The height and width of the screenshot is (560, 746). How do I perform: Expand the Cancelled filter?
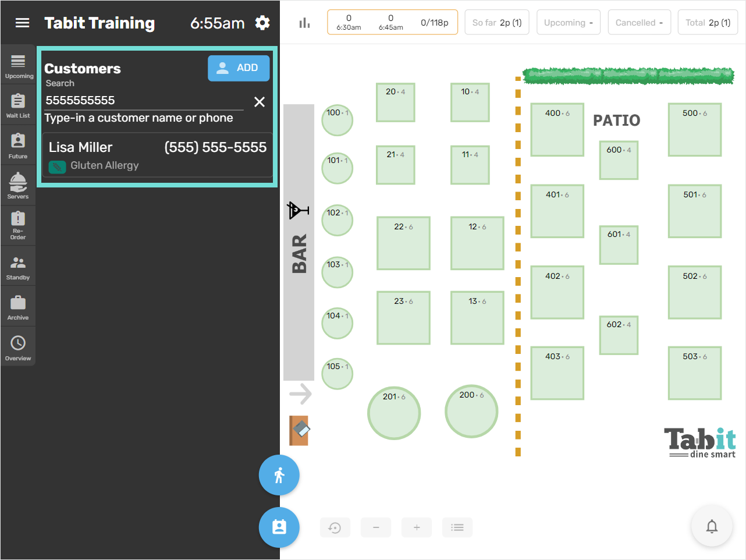click(x=640, y=22)
